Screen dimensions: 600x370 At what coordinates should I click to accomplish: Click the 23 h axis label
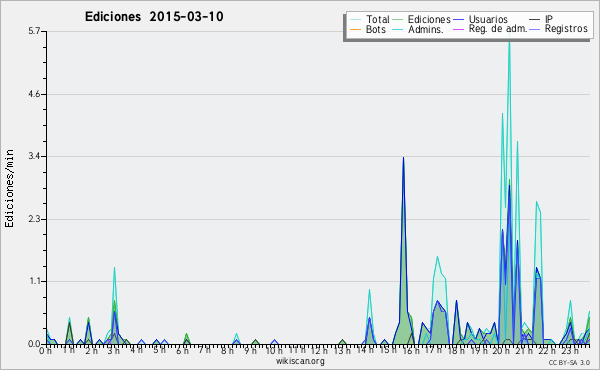pos(570,351)
